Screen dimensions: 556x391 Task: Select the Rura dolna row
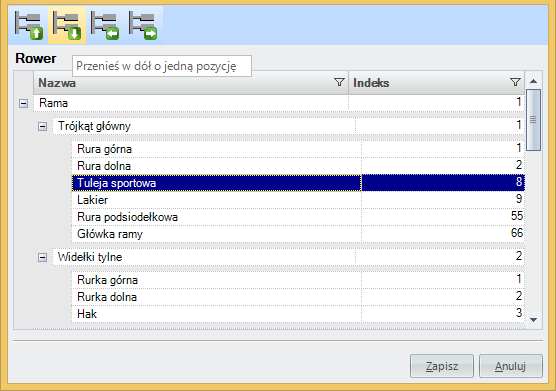pos(298,166)
